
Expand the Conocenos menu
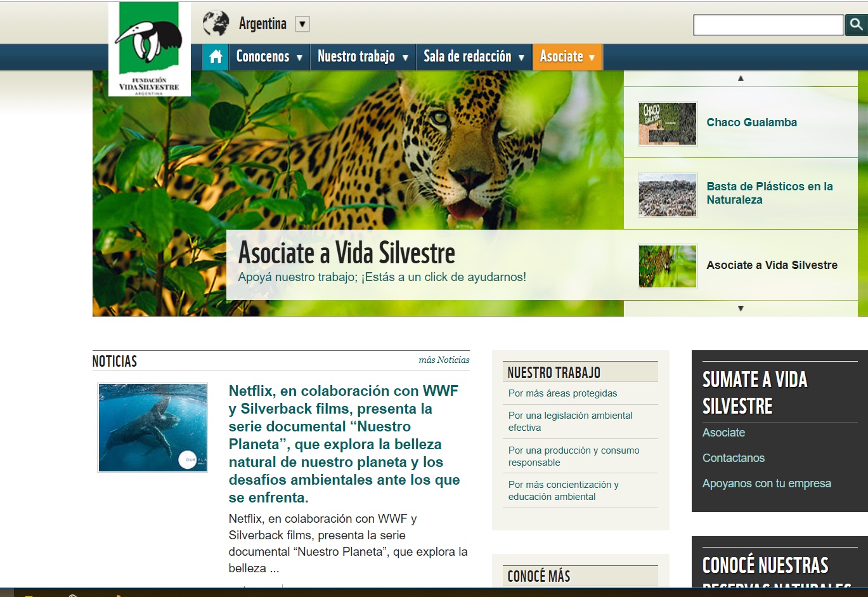click(269, 57)
